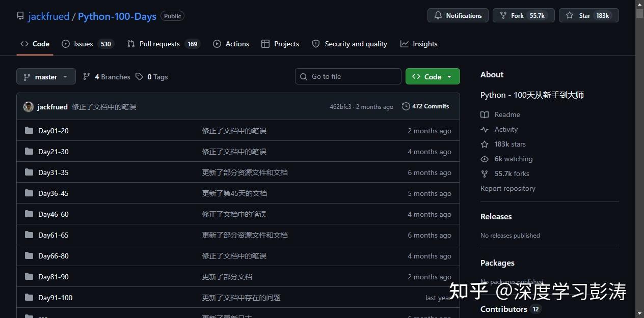This screenshot has width=644, height=318.
Task: Click the branch icon beside 4 Branches
Action: 87,77
